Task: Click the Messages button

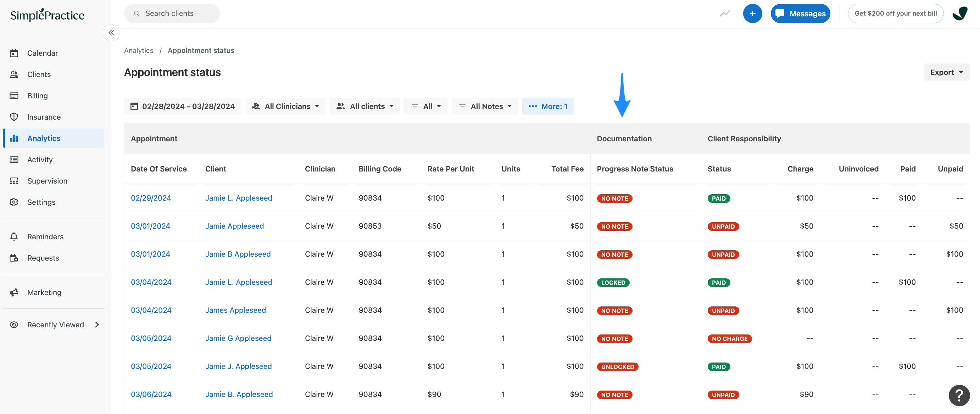Action: [x=800, y=13]
